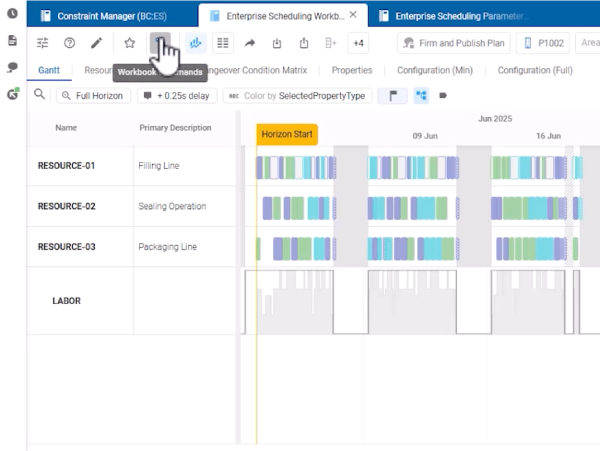
Task: Close the Enterprise Scheduling Workbook tab
Action: click(353, 15)
